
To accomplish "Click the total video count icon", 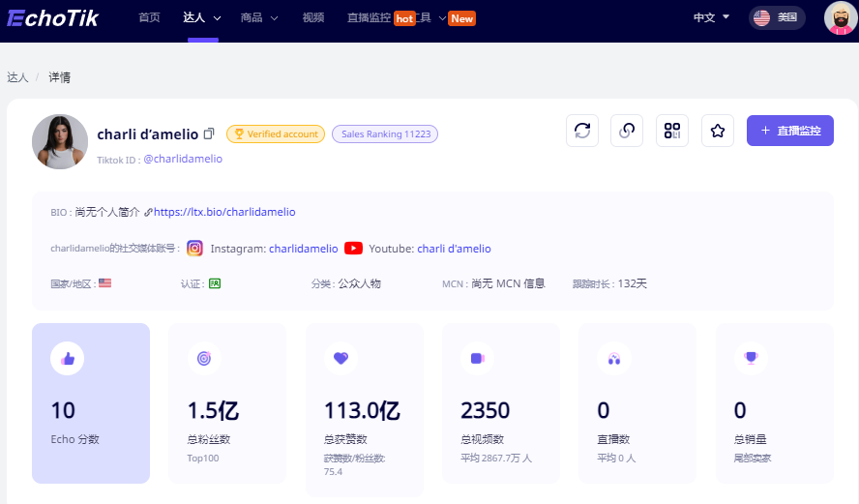I will [477, 359].
